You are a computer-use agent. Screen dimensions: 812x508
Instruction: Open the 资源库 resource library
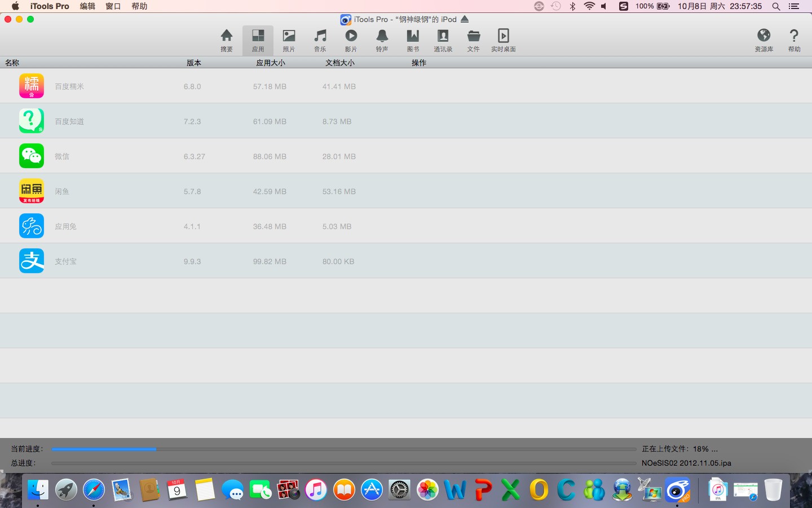click(x=764, y=40)
